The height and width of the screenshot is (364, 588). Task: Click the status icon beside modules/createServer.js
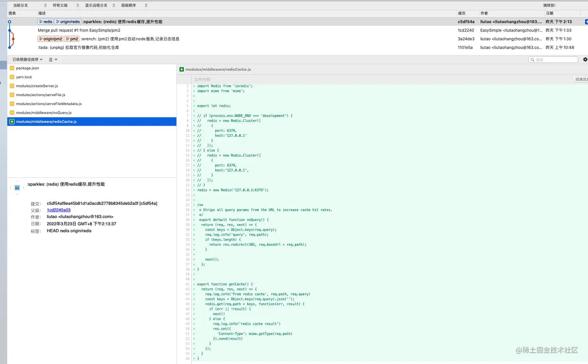(x=12, y=86)
